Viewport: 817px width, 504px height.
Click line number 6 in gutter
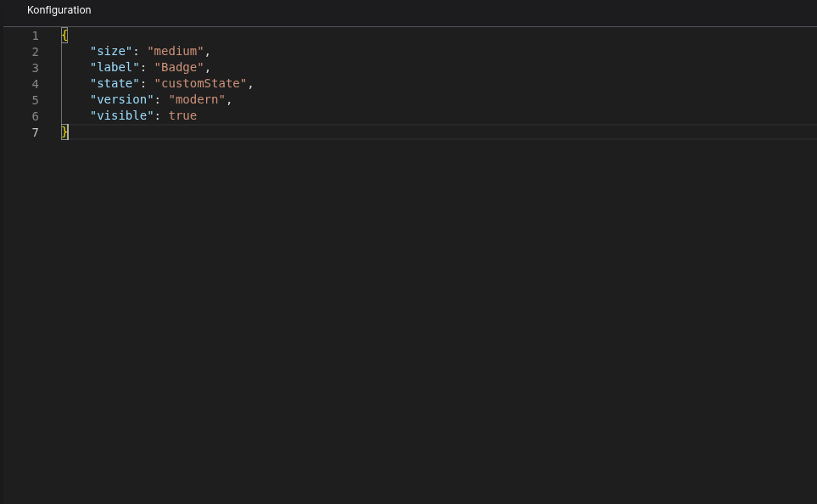click(35, 116)
